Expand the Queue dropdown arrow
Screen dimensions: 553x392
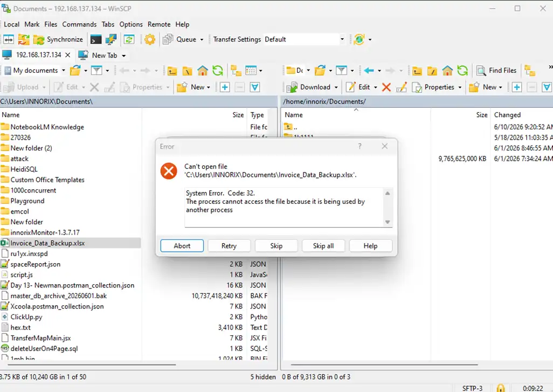(x=202, y=39)
